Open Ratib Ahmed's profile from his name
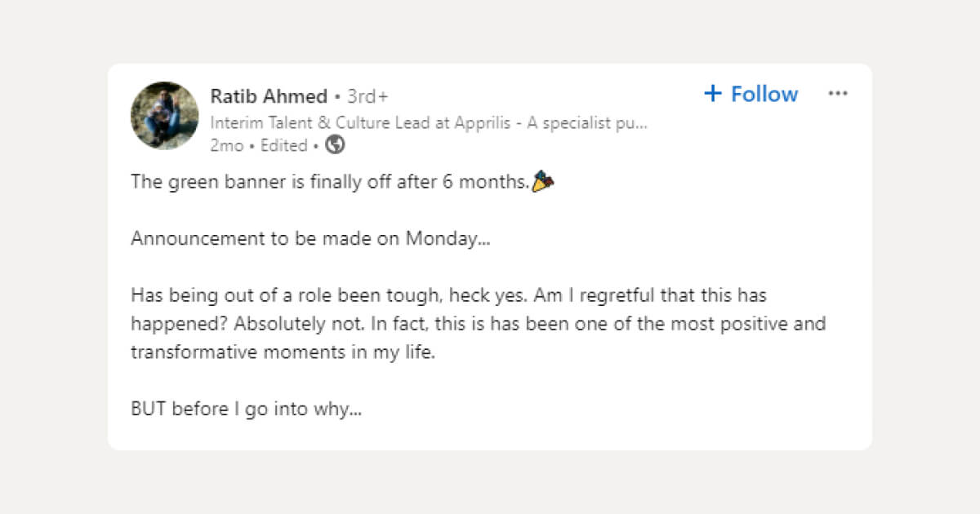Viewport: 980px width, 514px height. (269, 95)
